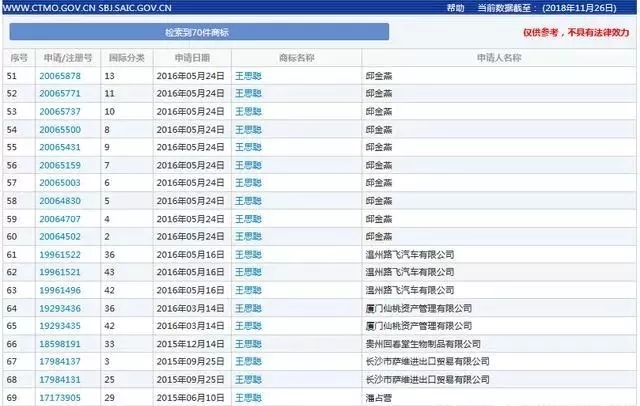
Task: Open registration number 19961496
Action: [x=60, y=291]
